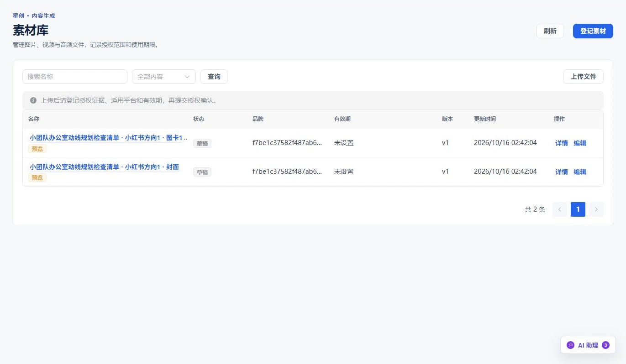The width and height of the screenshot is (626, 364).
Task: Open 详情 for the 封面 row
Action: tap(562, 172)
